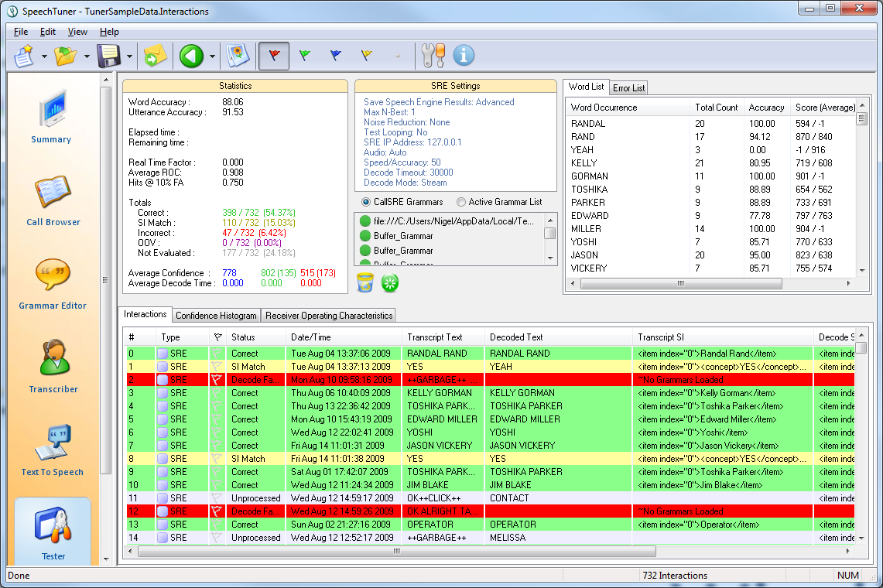883x588 pixels.
Task: Click the green back arrow icon
Action: 191,56
